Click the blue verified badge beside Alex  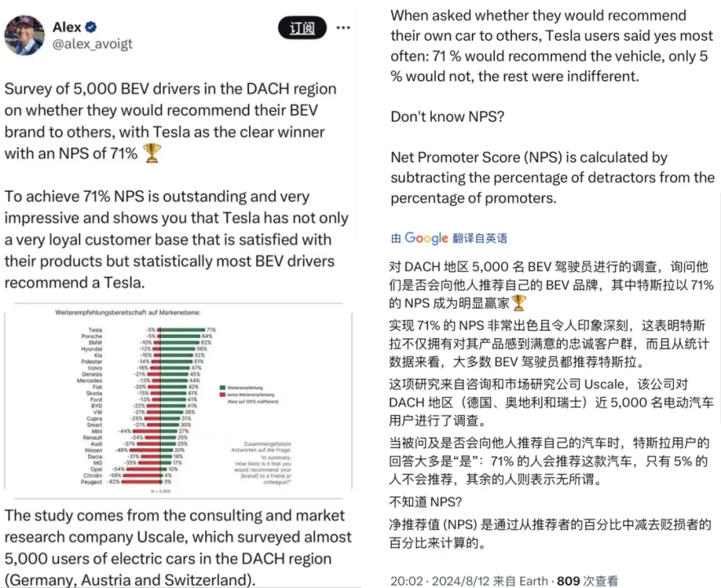click(91, 27)
